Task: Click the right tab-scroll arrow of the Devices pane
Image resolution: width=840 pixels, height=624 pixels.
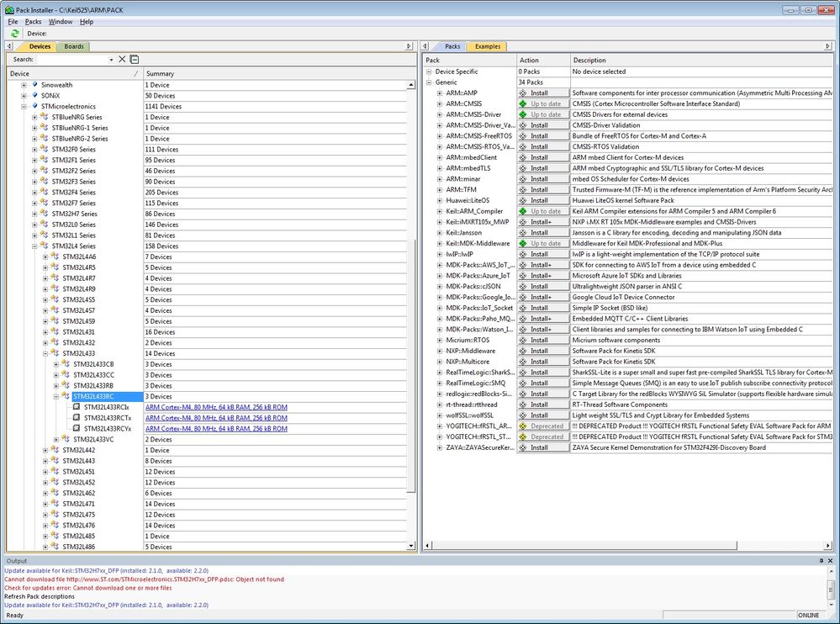Action: click(x=409, y=46)
